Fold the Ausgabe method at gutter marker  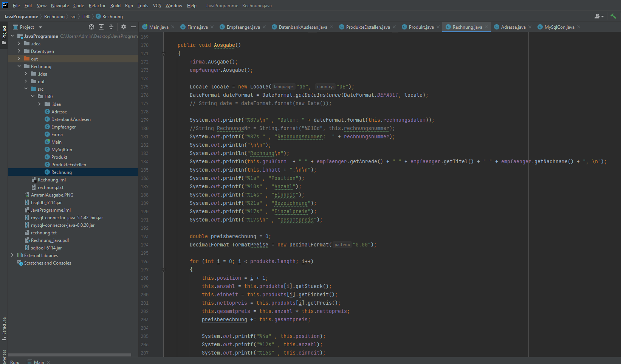point(163,53)
